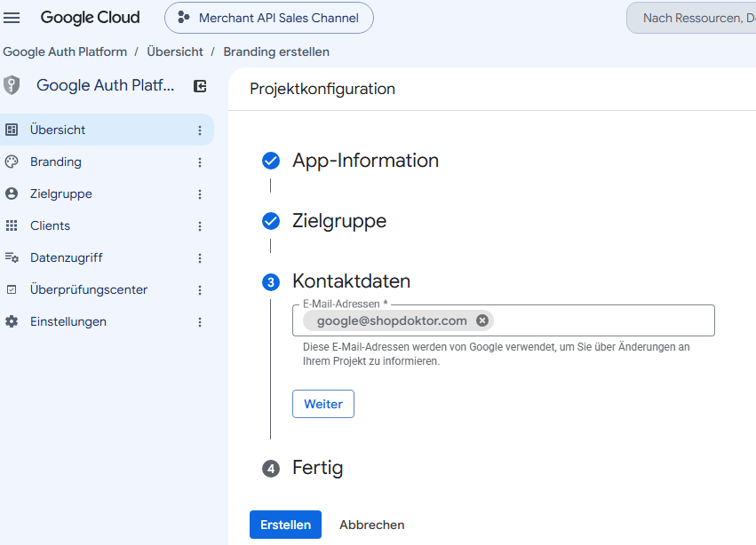This screenshot has width=756, height=545.
Task: Click the Übersicht dashboard icon
Action: point(12,130)
